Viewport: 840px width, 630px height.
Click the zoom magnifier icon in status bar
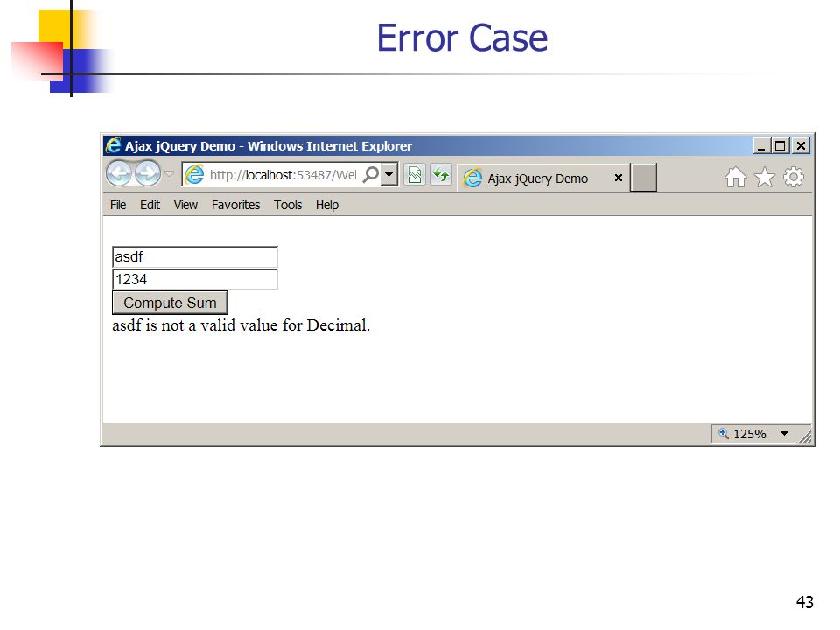(724, 433)
